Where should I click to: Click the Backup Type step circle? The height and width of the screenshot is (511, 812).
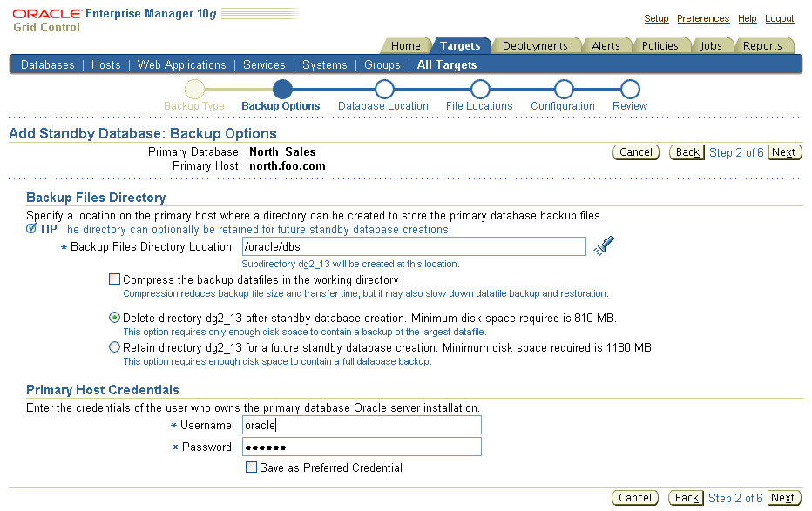[193, 88]
